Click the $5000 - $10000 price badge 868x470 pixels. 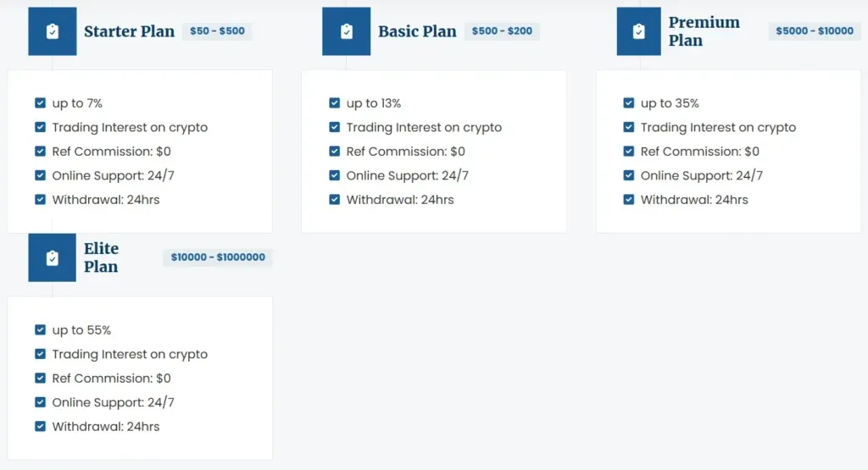(815, 31)
